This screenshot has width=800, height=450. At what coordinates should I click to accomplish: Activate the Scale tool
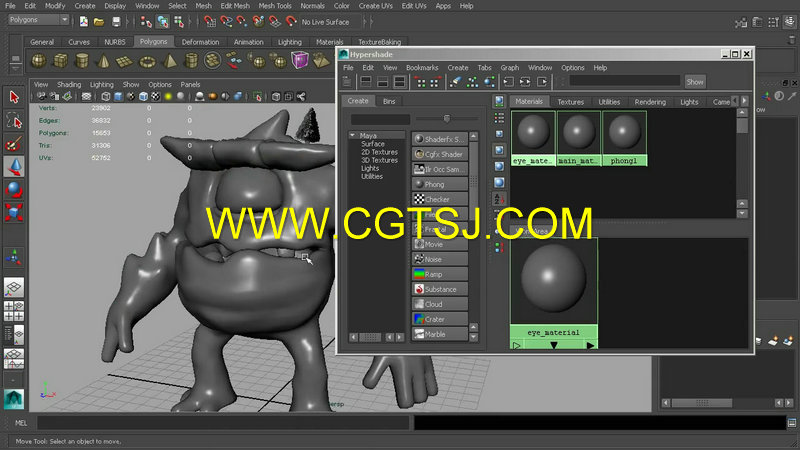(x=14, y=212)
